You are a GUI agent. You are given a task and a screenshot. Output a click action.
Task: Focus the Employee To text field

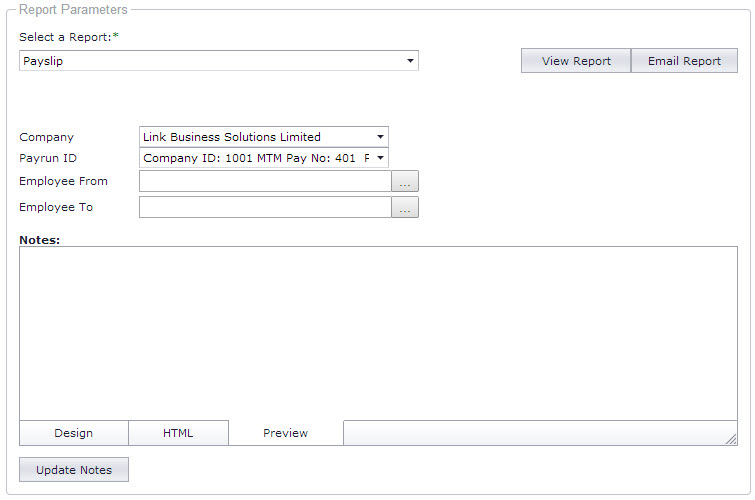(265, 207)
